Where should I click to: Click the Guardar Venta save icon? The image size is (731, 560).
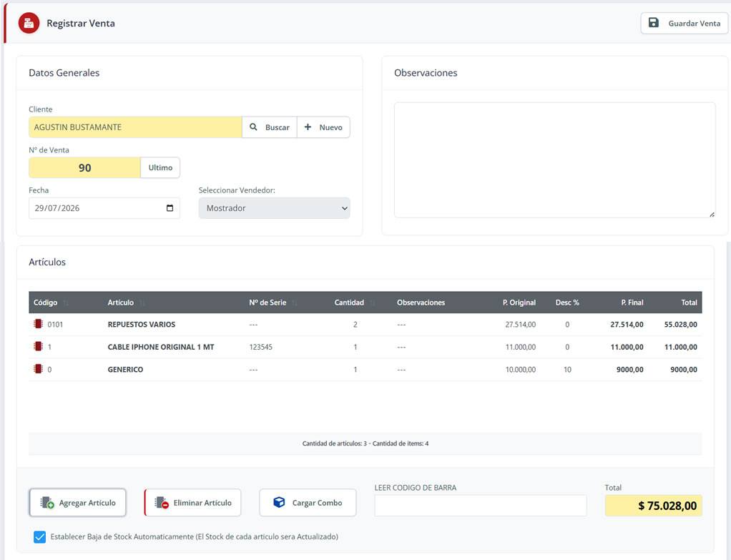pos(654,23)
